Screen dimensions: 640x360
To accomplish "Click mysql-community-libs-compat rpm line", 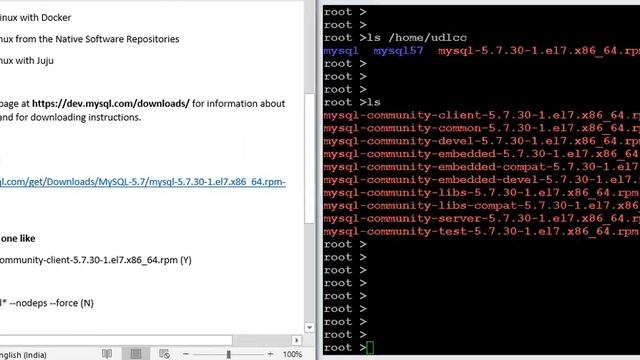I will point(482,206).
